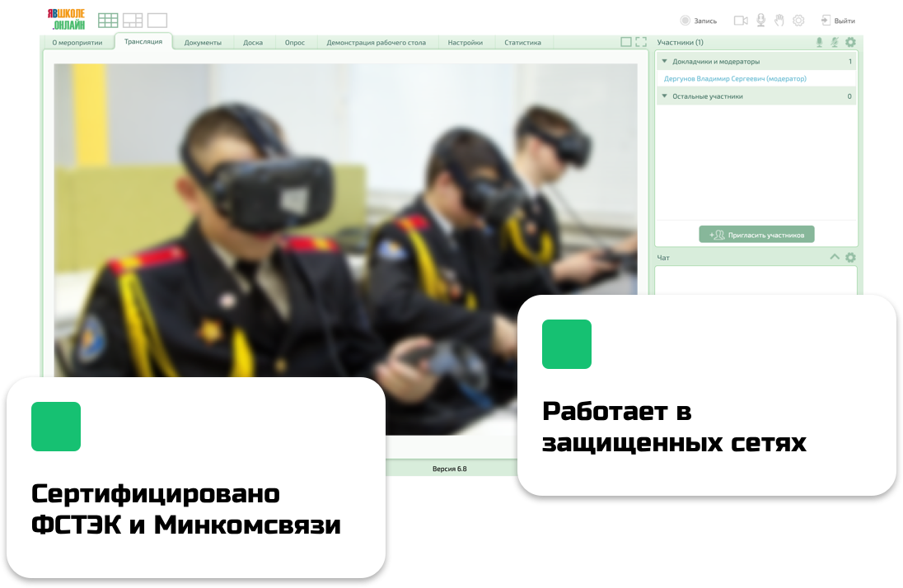This screenshot has height=588, width=903.
Task: Open the Настройки tab
Action: [466, 43]
